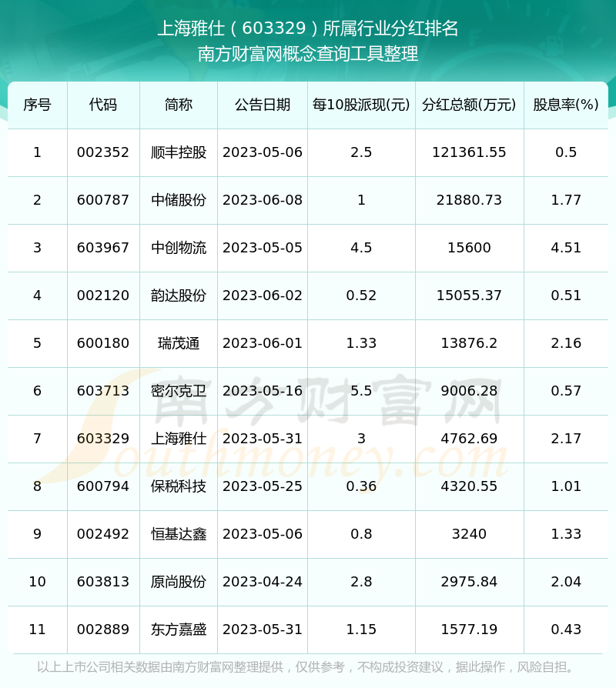The image size is (616, 688).
Task: Select the company name 上海雅仕 in row 7
Action: tap(179, 439)
